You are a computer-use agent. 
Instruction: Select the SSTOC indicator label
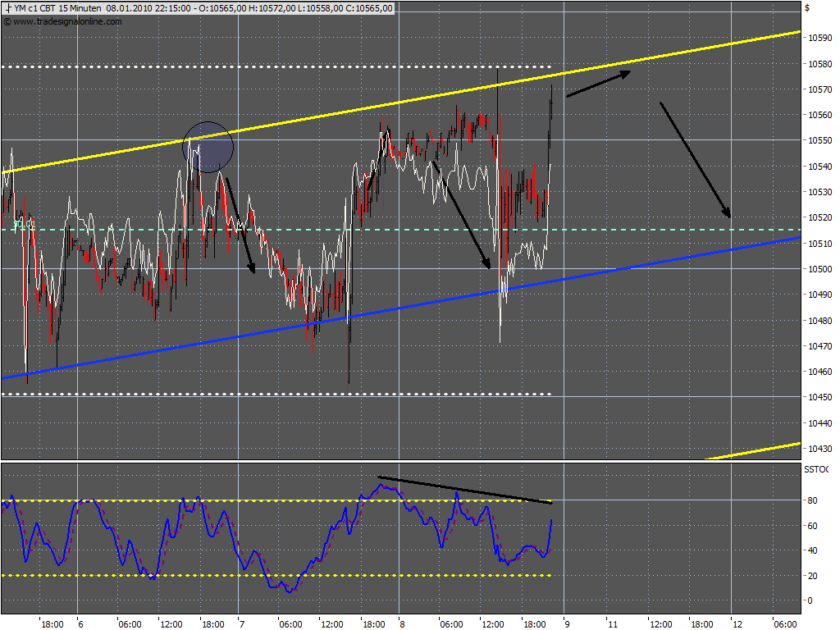coord(816,469)
